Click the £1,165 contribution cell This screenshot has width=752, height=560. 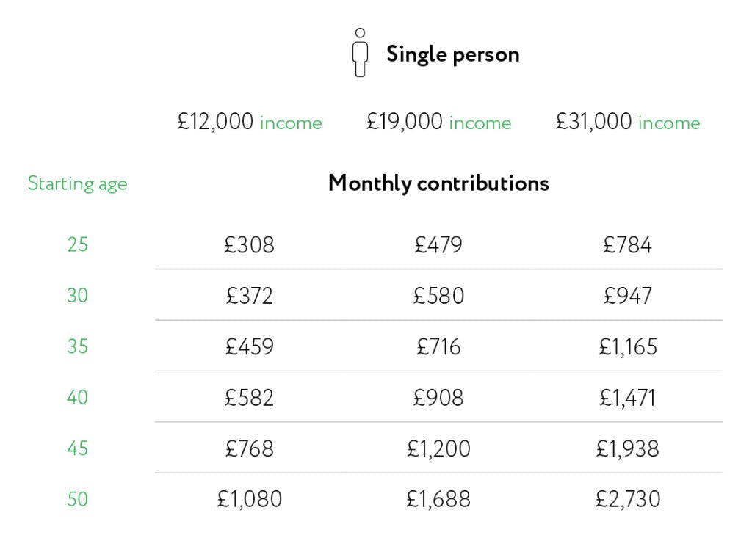click(x=628, y=346)
